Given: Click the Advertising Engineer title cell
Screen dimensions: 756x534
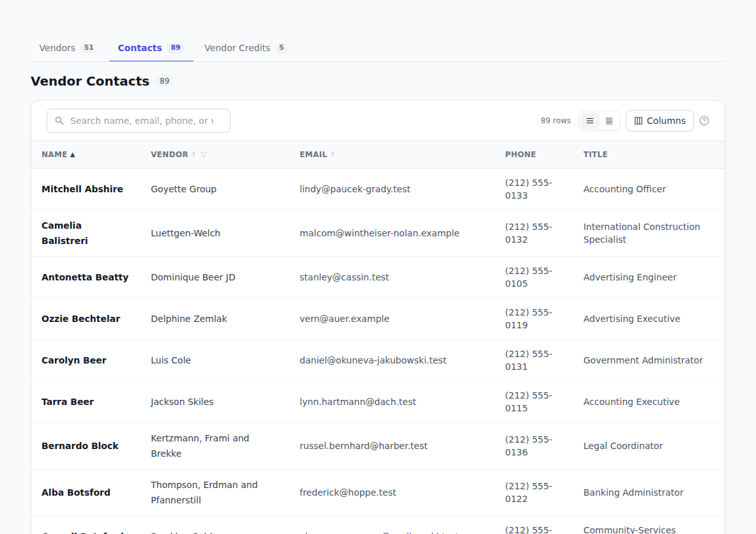Looking at the screenshot, I should click(630, 277).
